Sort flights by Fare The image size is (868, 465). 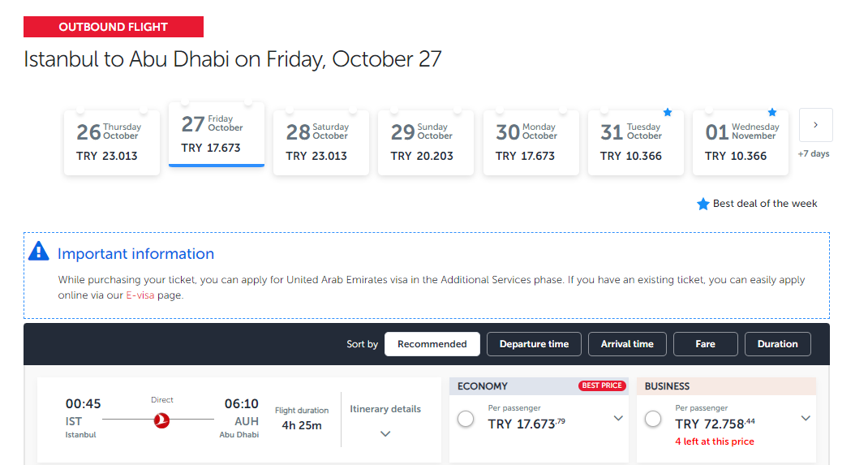click(x=705, y=344)
